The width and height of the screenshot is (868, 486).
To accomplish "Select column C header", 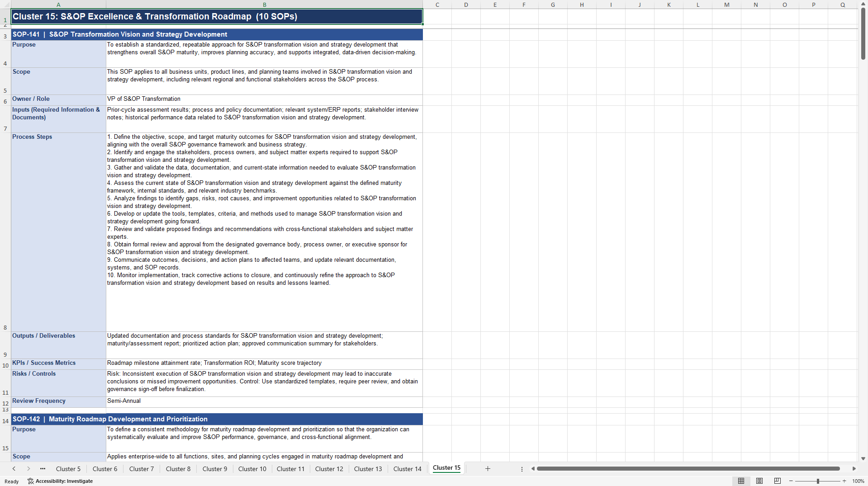I will tap(437, 5).
